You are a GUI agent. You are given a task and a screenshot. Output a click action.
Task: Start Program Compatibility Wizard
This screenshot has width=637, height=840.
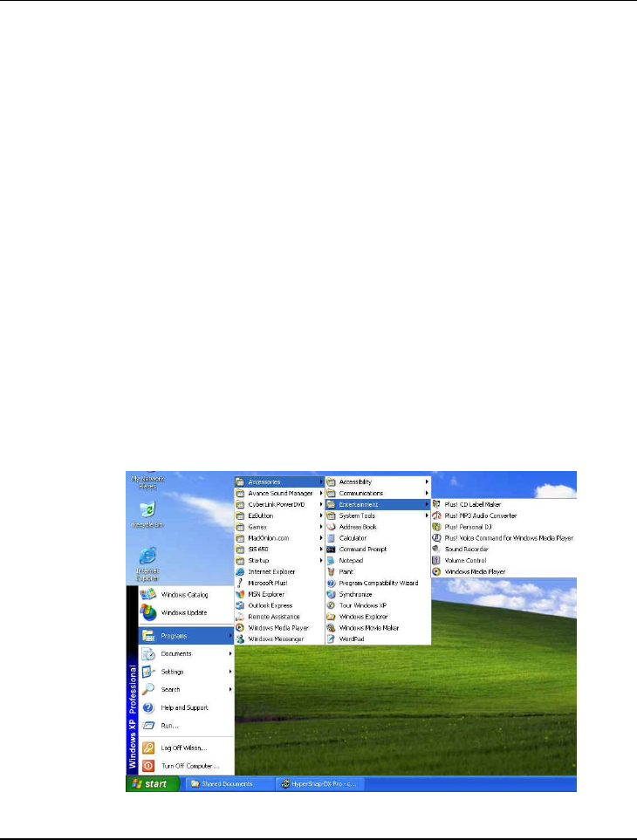click(378, 583)
